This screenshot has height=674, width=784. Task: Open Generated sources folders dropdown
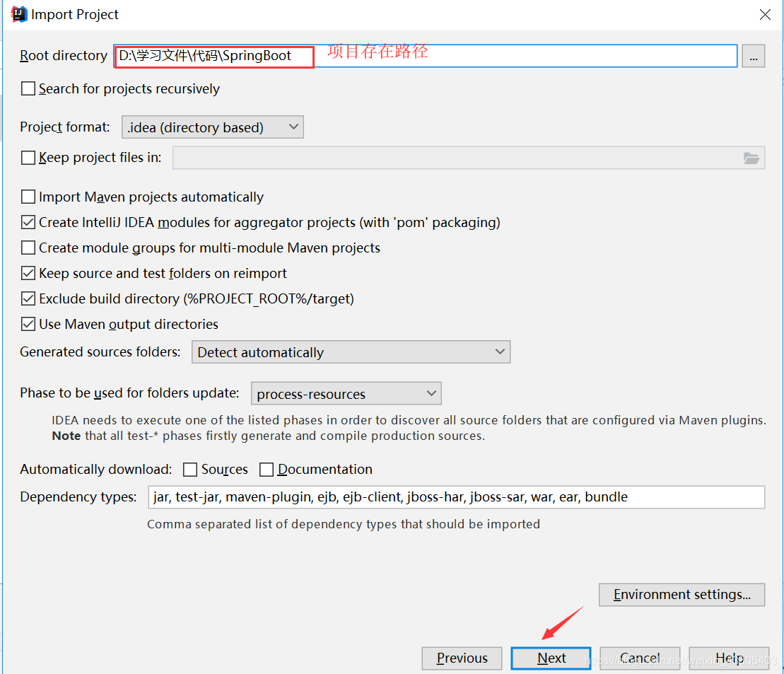click(351, 352)
